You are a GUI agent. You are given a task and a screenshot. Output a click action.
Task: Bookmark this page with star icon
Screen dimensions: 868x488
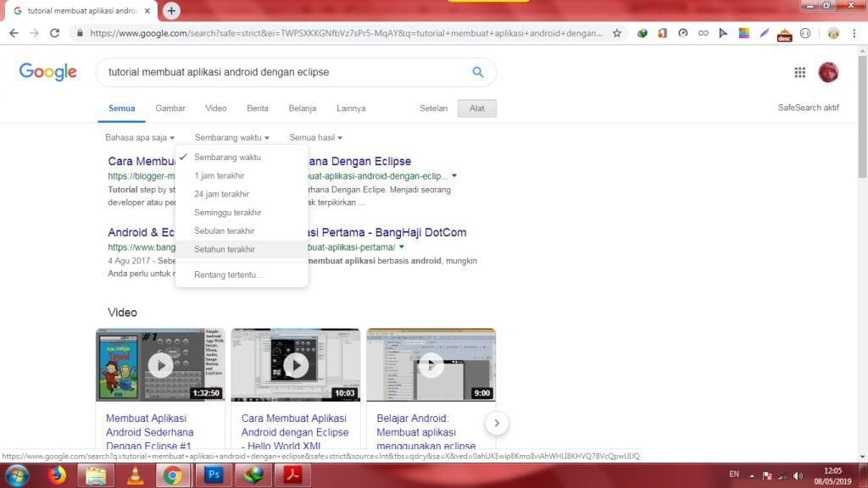click(x=617, y=33)
